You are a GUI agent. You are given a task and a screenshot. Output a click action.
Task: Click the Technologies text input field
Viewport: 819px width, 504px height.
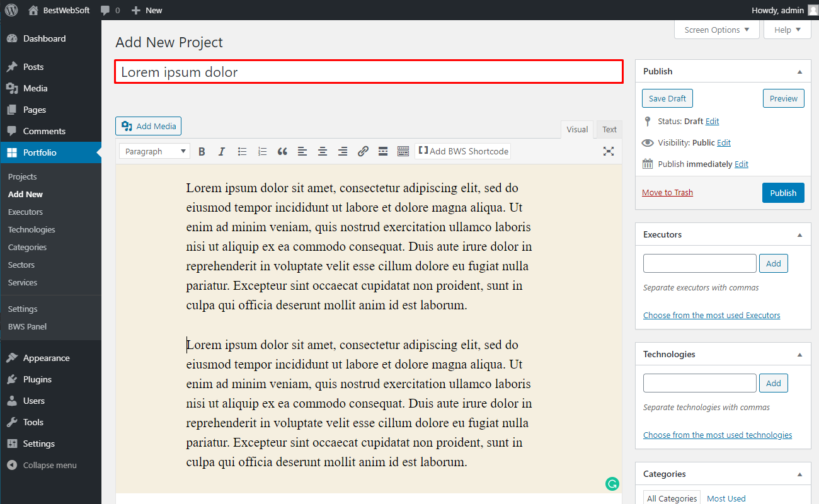[x=699, y=383]
